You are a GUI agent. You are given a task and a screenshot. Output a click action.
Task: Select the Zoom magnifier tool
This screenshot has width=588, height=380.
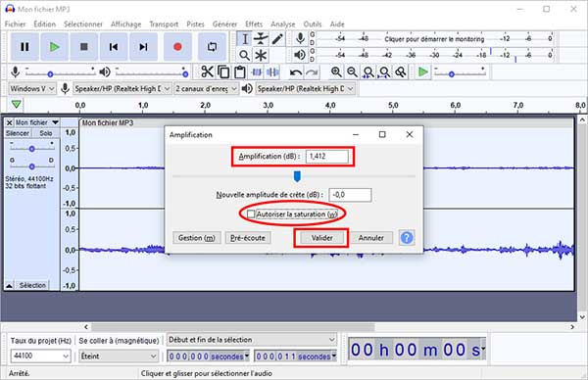click(244, 56)
